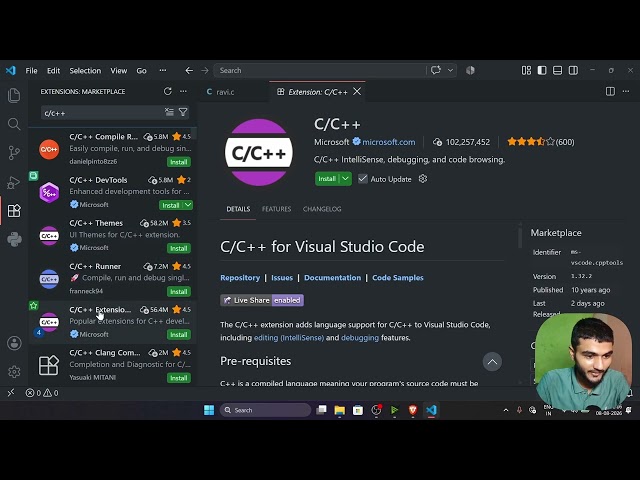Image resolution: width=640 pixels, height=480 pixels.
Task: Open the Windows Start button
Action: [x=209, y=410]
